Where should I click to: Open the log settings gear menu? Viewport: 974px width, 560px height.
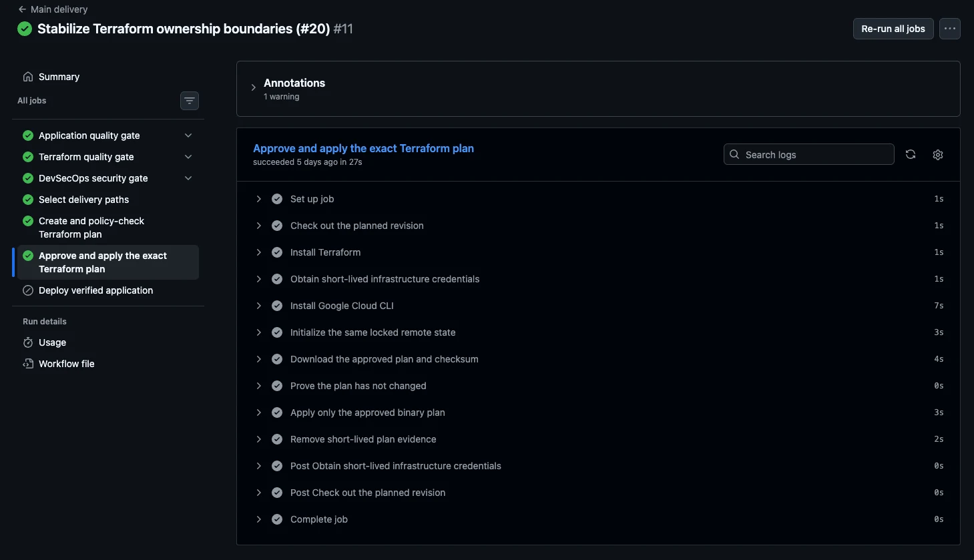(938, 154)
